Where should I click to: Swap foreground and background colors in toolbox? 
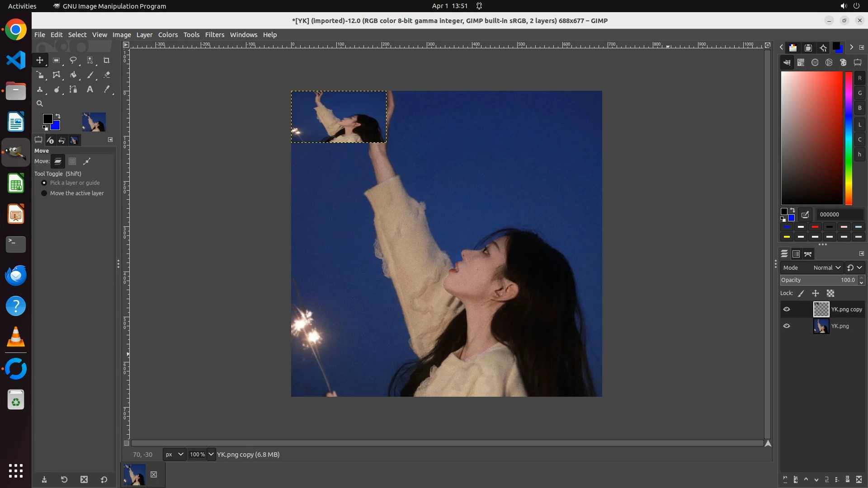[x=58, y=116]
